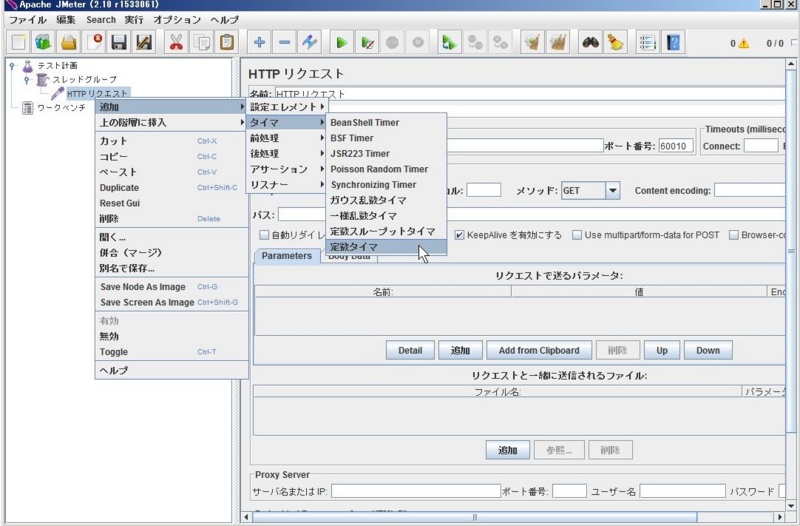The height and width of the screenshot is (526, 800).
Task: Click the Connect timeout input field
Action: coord(761,146)
